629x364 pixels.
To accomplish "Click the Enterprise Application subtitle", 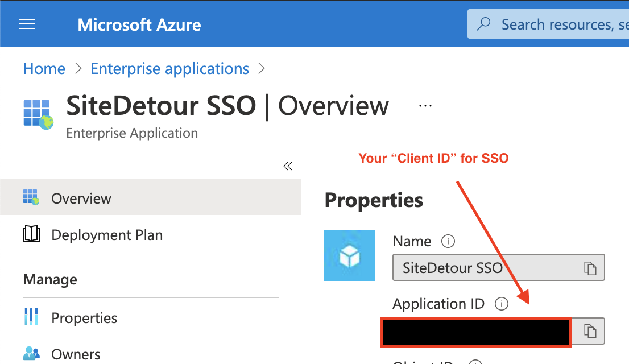I will click(x=132, y=133).
